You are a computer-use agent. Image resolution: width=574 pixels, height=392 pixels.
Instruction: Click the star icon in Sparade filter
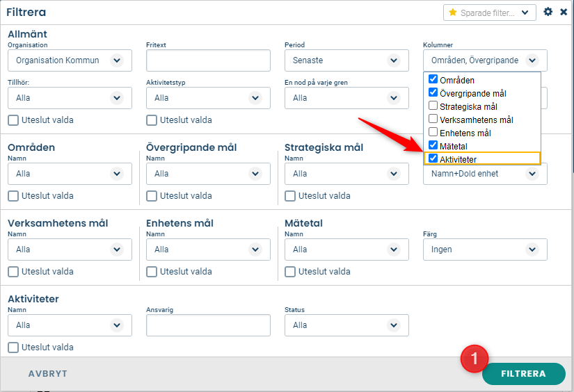(452, 13)
